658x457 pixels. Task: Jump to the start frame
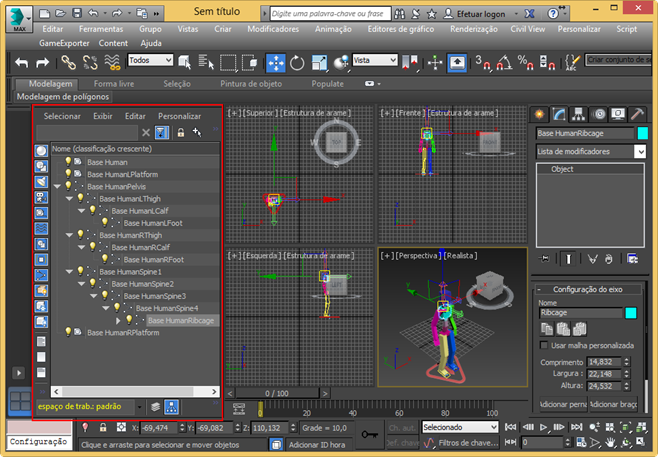tap(510, 427)
